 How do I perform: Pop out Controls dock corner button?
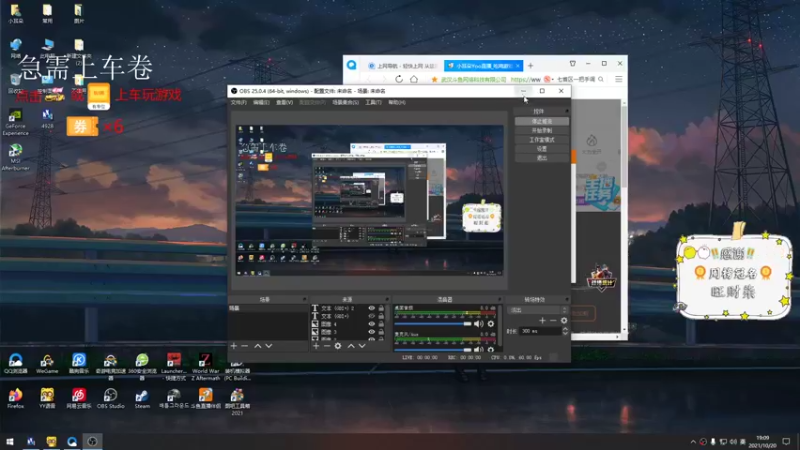pos(566,111)
